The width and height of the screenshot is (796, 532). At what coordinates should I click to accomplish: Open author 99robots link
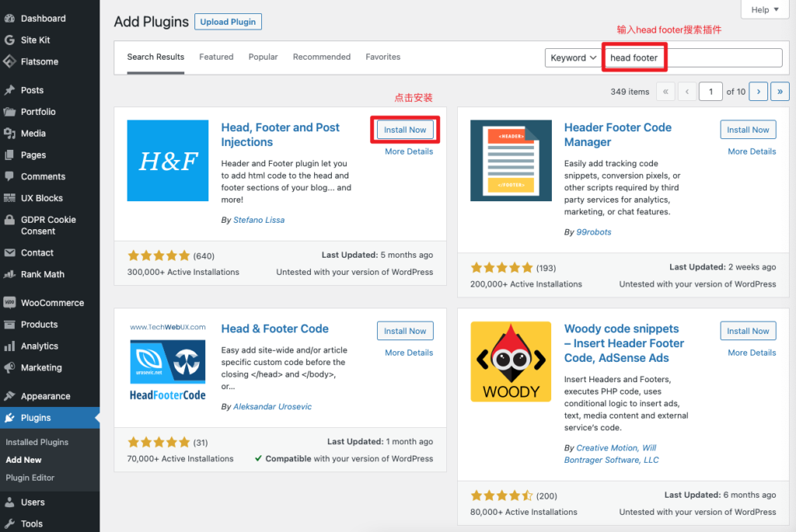tap(593, 232)
